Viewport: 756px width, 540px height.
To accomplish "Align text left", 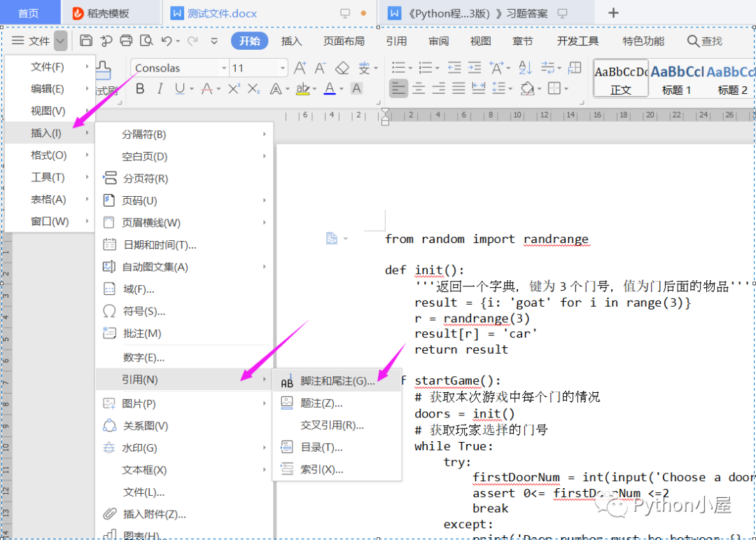I will tap(398, 89).
